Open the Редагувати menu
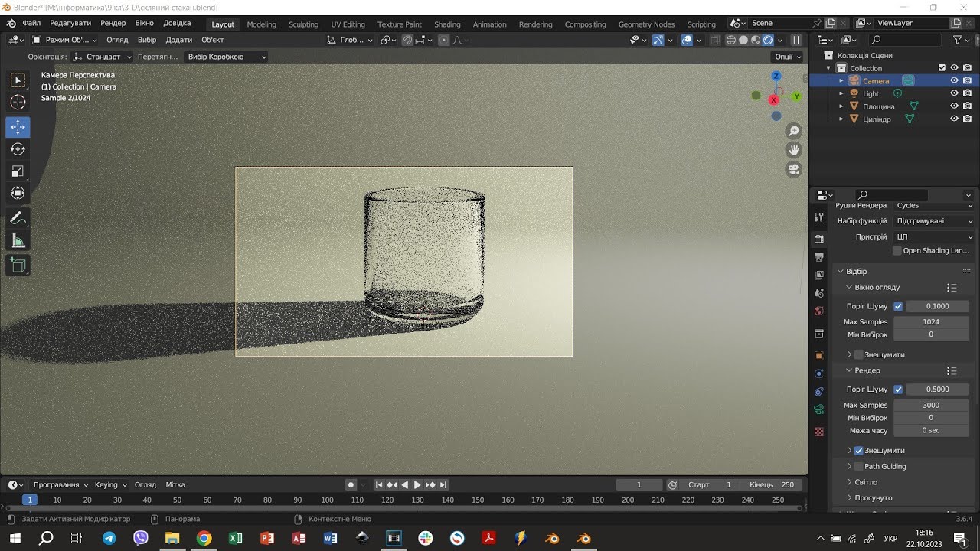The width and height of the screenshot is (980, 551). pos(70,23)
